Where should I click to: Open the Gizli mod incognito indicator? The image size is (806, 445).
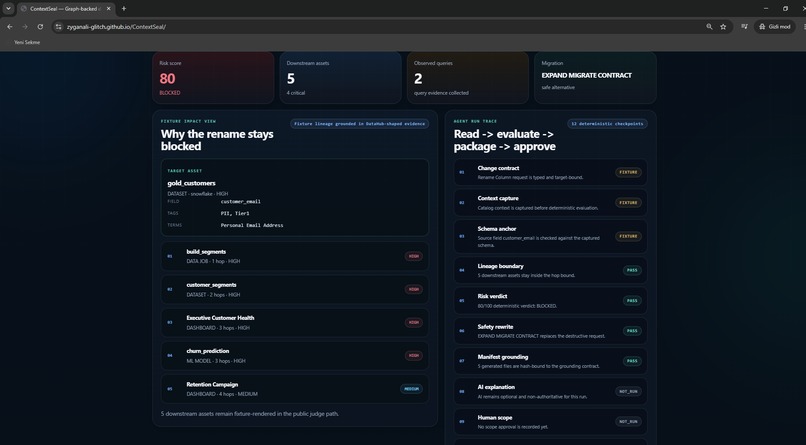(774, 27)
